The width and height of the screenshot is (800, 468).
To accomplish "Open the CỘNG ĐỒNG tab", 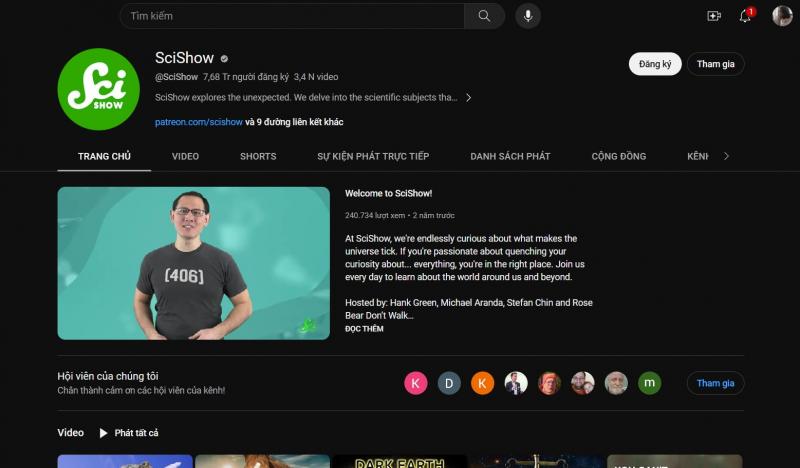I will (x=618, y=156).
